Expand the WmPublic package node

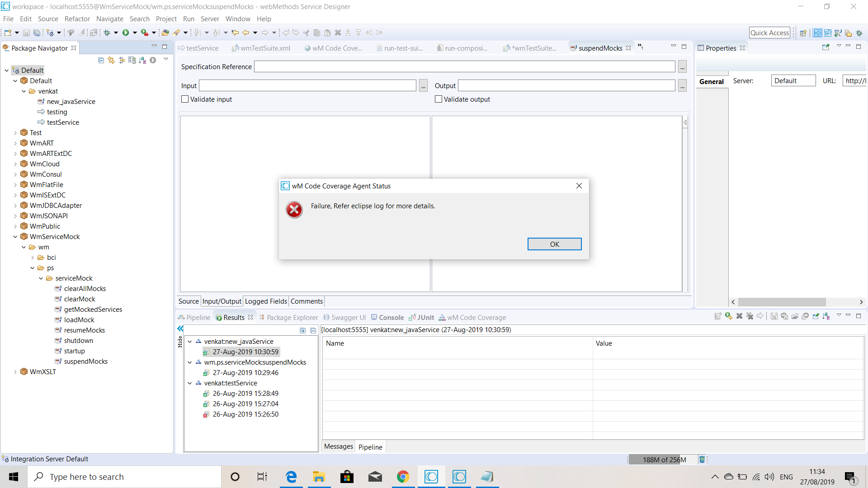[15, 226]
